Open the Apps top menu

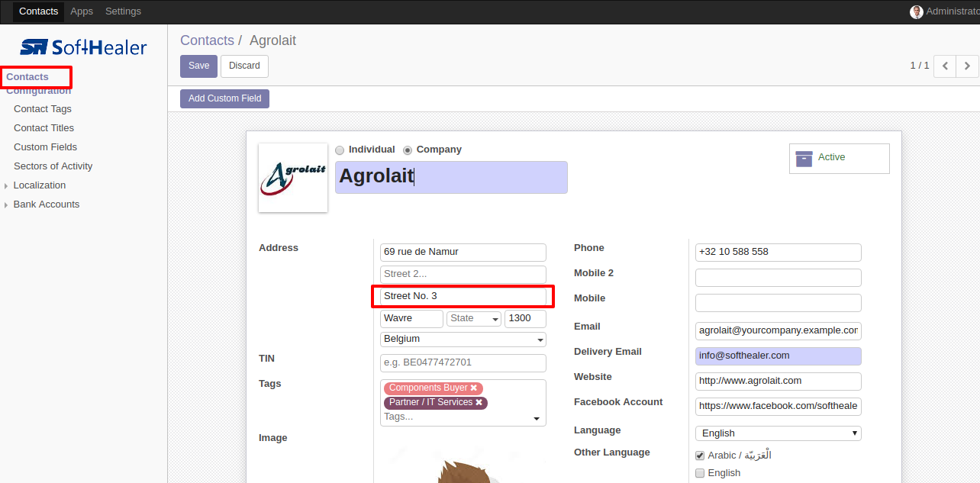coord(82,11)
